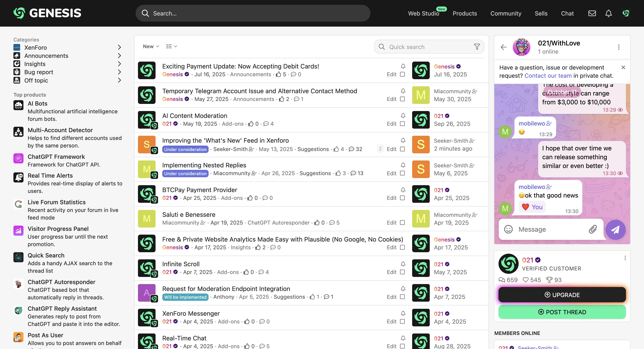This screenshot has height=349, width=644.
Task: Open the mail inbox envelope icon
Action: click(x=592, y=13)
